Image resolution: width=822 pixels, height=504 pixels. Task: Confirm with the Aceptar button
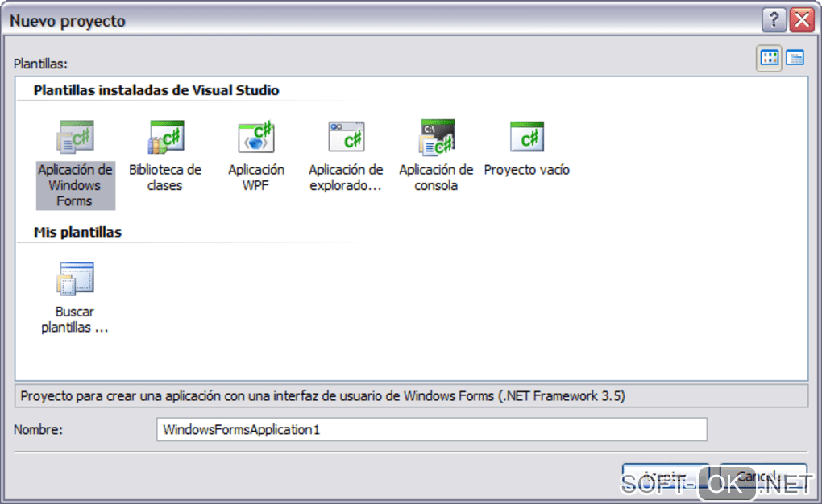pos(666,477)
